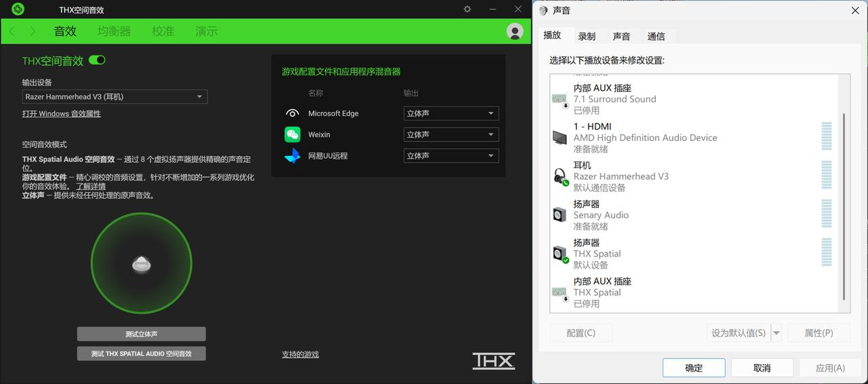Click the THX Spatial default device level meter
The height and width of the screenshot is (384, 868).
pyautogui.click(x=827, y=252)
